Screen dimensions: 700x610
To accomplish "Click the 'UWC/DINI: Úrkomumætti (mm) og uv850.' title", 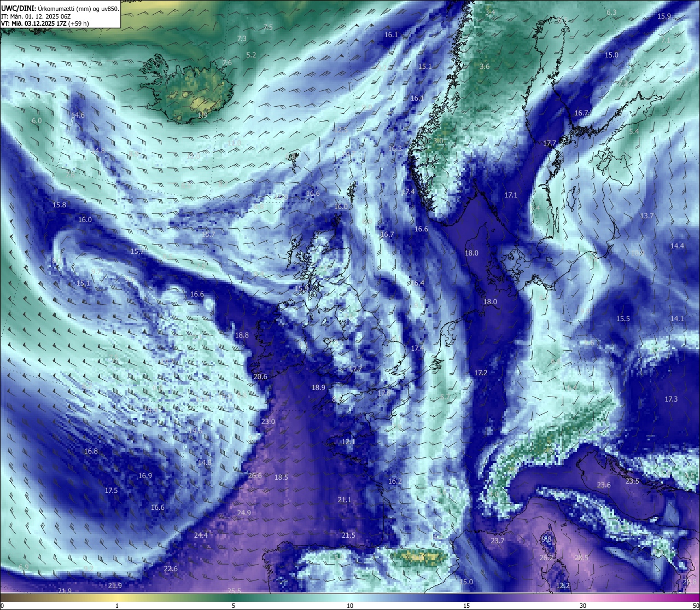I will pyautogui.click(x=60, y=8).
